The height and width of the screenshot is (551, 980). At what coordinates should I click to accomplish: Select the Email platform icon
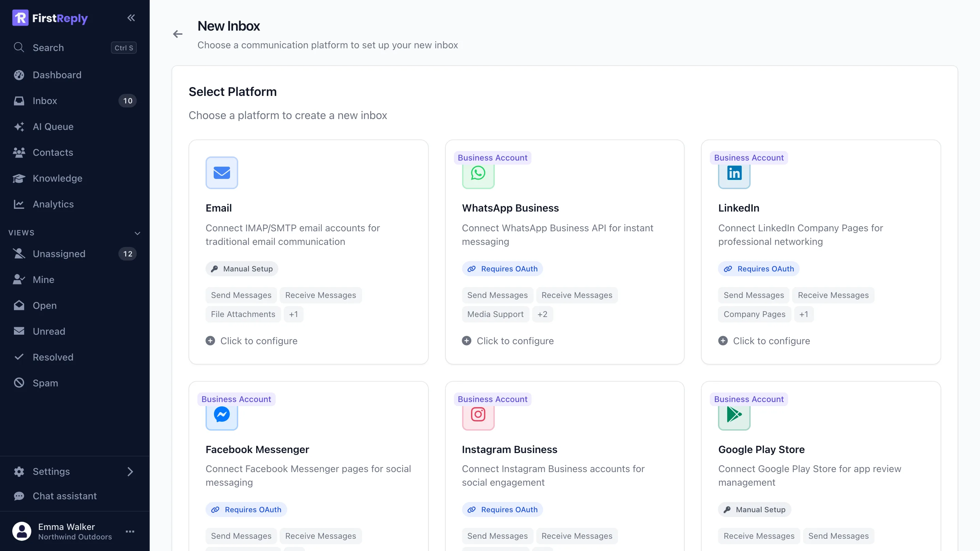coord(222,173)
